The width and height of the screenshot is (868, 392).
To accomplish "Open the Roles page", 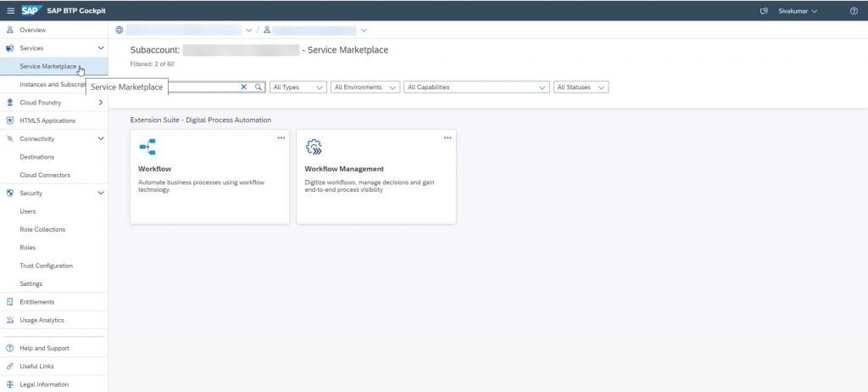I will (x=28, y=248).
